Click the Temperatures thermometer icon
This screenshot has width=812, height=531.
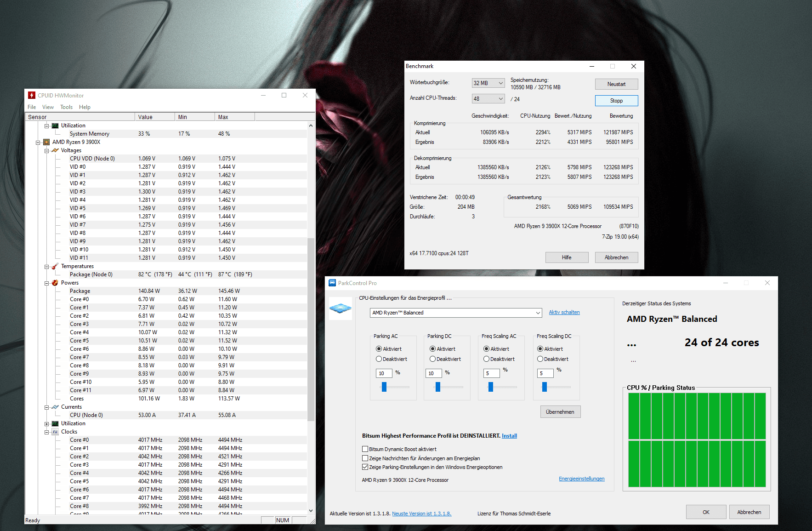point(55,266)
